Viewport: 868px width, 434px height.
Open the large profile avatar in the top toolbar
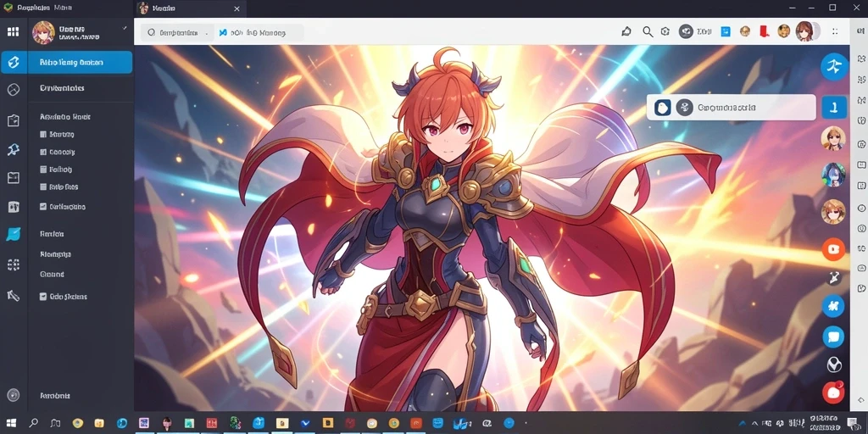(x=804, y=31)
